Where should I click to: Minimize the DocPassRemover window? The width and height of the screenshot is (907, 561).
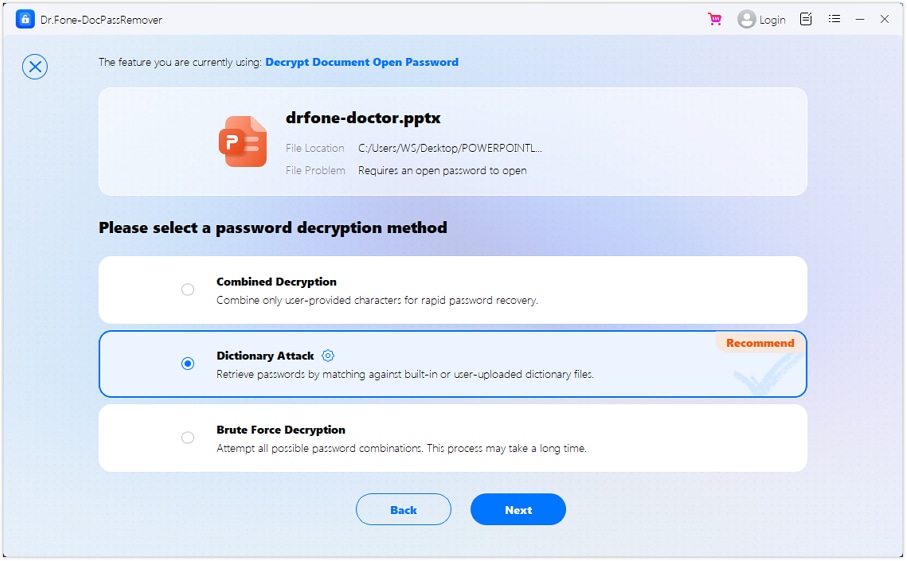(x=860, y=19)
